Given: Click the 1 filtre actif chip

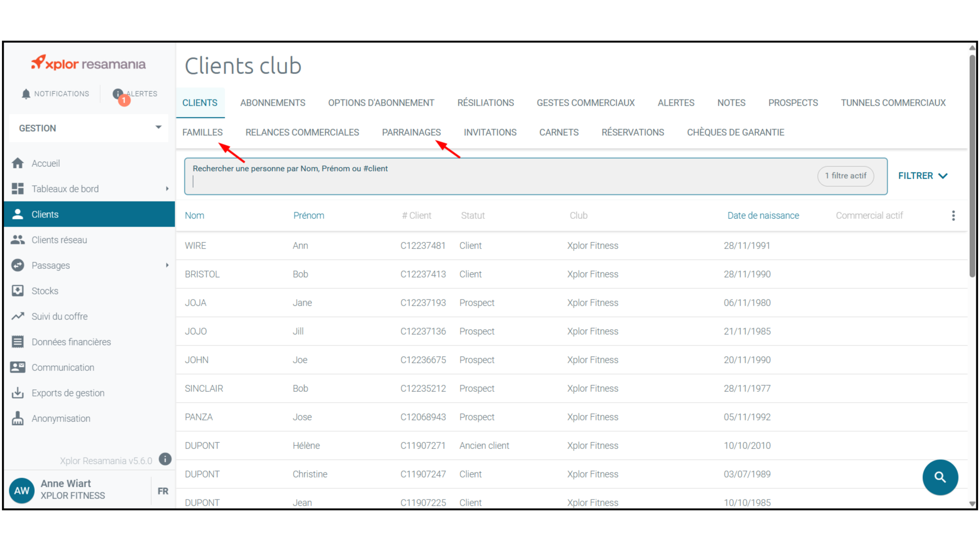Looking at the screenshot, I should point(845,176).
